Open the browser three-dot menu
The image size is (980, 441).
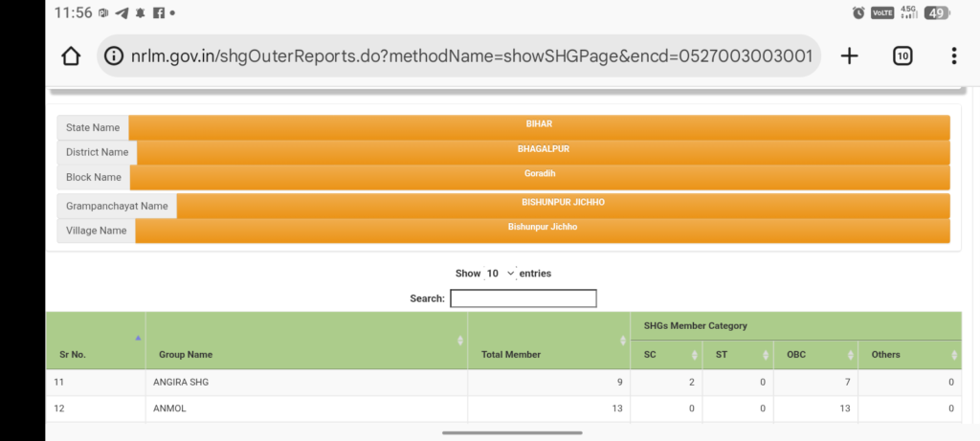(x=953, y=56)
